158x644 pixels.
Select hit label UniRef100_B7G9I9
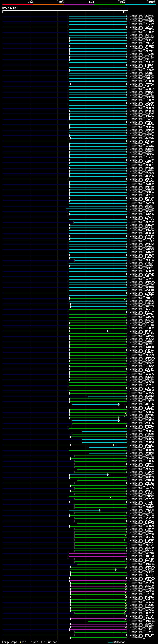142,540
